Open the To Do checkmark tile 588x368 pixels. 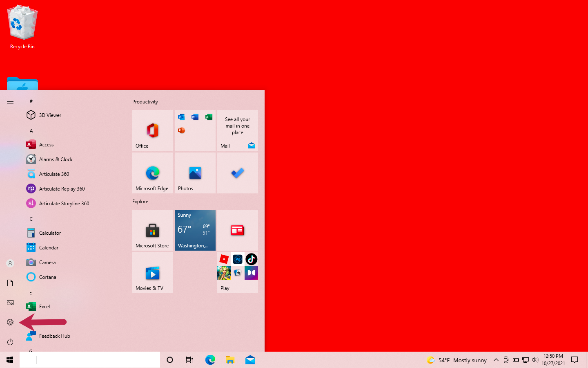click(238, 173)
